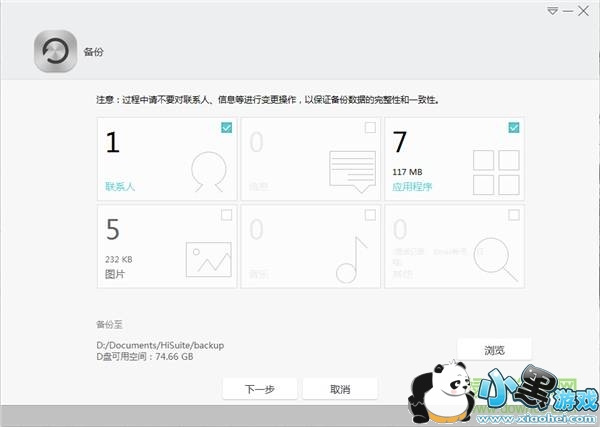Click the applications four-squares grid icon
This screenshot has height=427, width=600.
[x=496, y=172]
